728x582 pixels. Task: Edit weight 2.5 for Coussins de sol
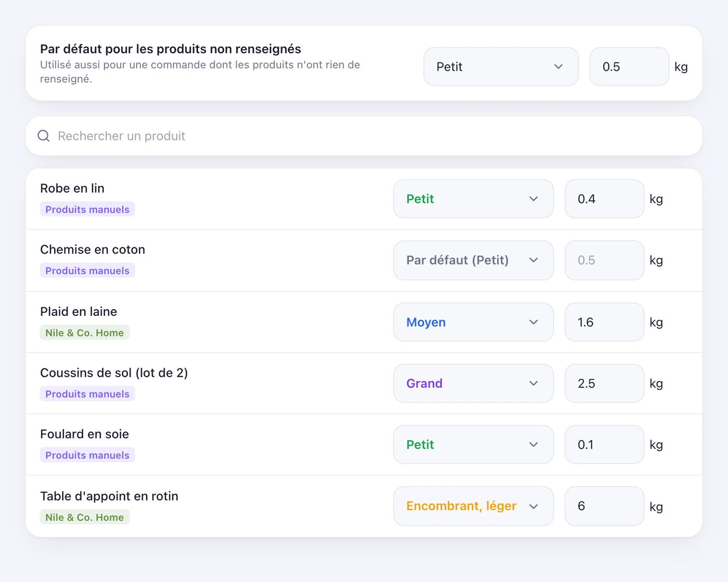tap(604, 383)
